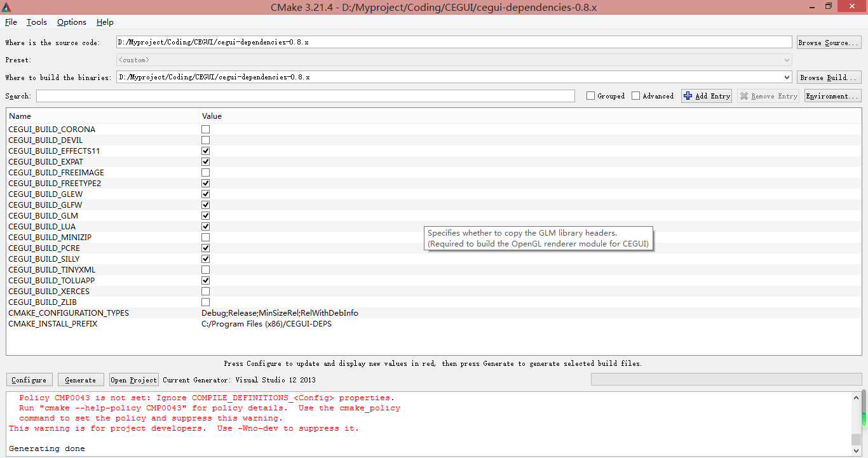The height and width of the screenshot is (458, 868).
Task: Toggle the CEGUI_BUILD_ZLIB checkbox
Action: click(205, 302)
